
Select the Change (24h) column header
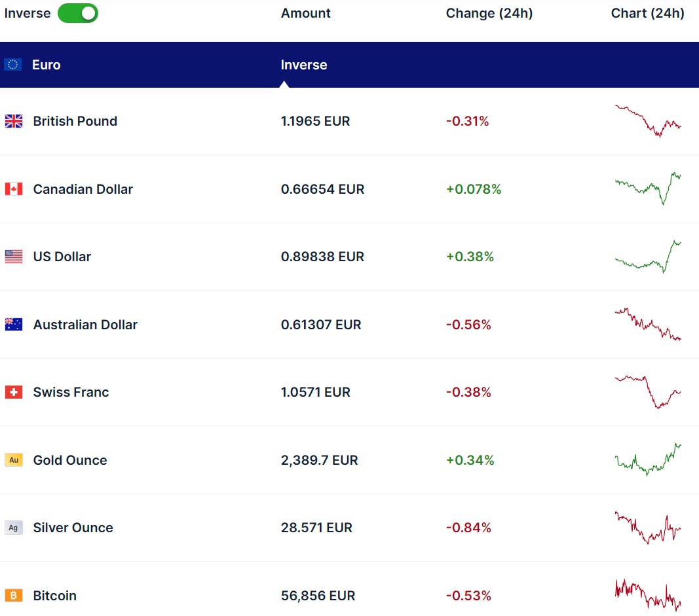[x=489, y=13]
